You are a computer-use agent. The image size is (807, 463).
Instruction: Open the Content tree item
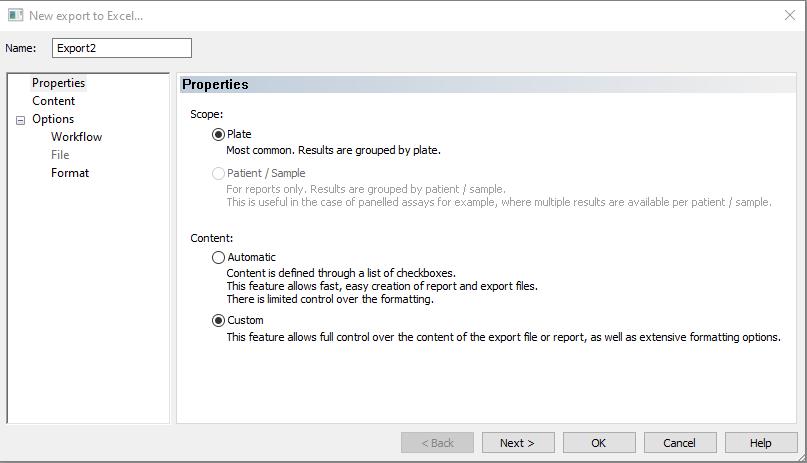(x=54, y=101)
